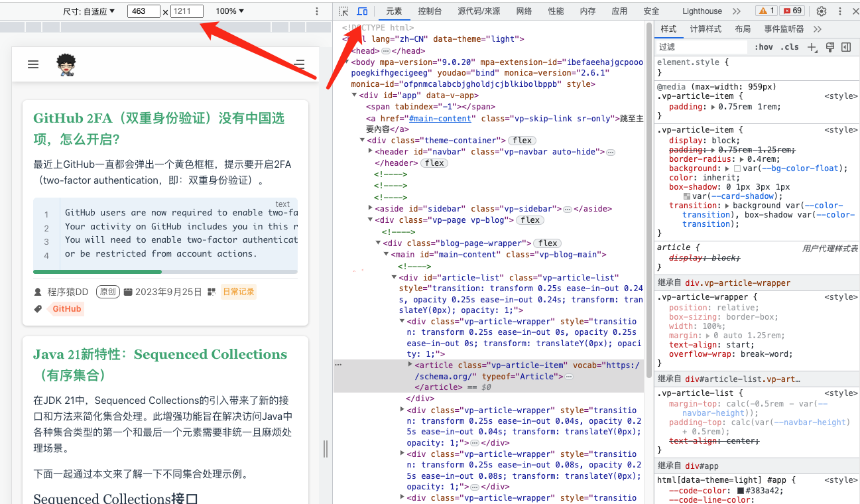
Task: Add a new style rule with plus icon
Action: click(x=812, y=47)
